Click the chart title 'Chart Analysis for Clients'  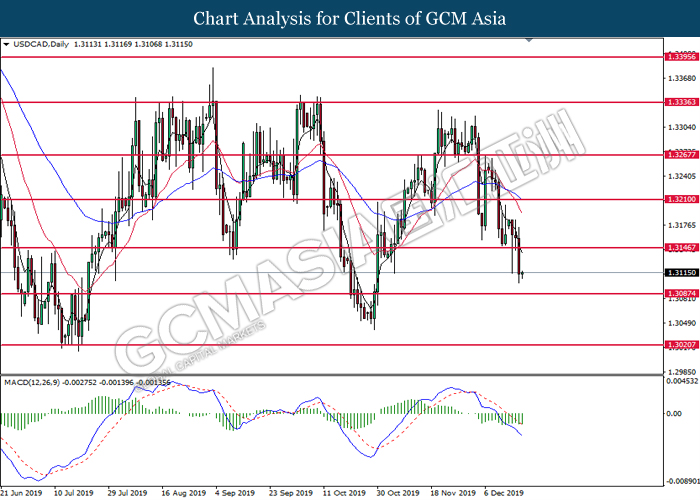[349, 18]
